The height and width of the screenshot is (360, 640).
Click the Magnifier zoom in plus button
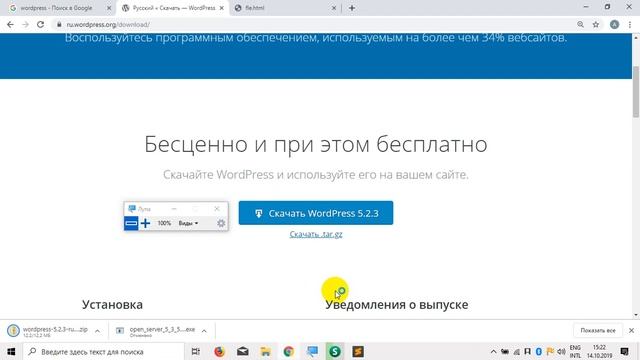click(x=145, y=223)
